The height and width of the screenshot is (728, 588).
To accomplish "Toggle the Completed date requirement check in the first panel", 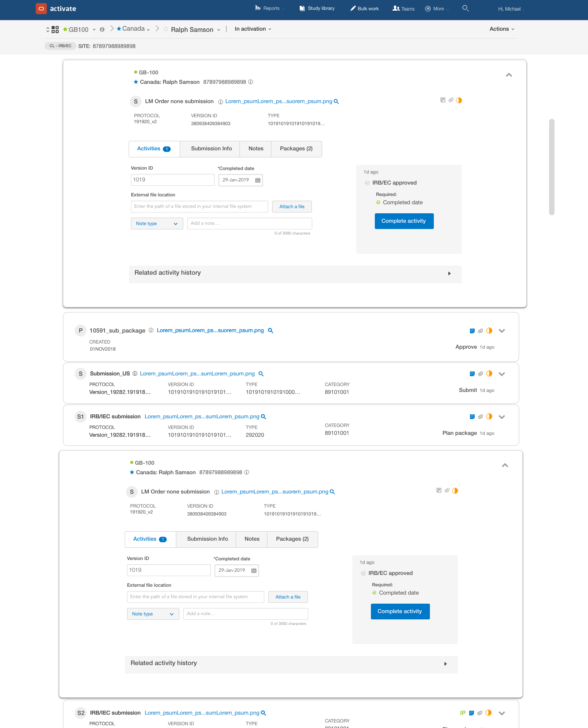I will [378, 203].
